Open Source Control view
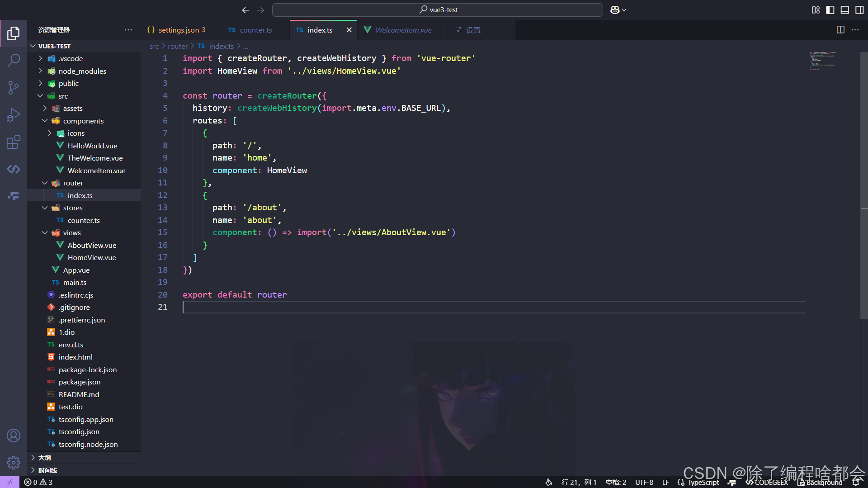Image resolution: width=868 pixels, height=488 pixels. [x=14, y=87]
